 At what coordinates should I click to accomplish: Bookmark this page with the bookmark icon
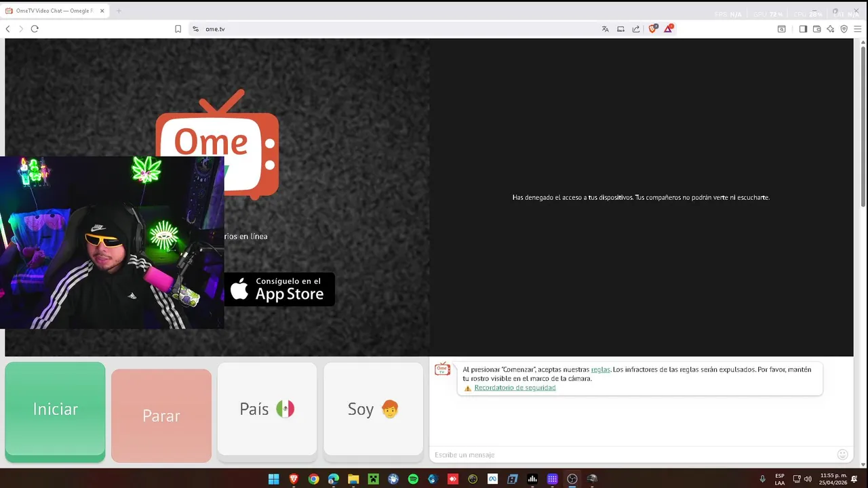point(178,29)
